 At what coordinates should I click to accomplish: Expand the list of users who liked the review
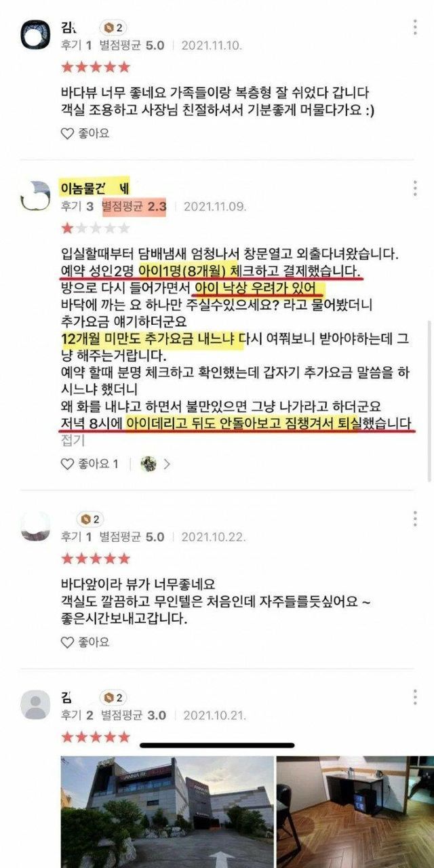tap(167, 465)
